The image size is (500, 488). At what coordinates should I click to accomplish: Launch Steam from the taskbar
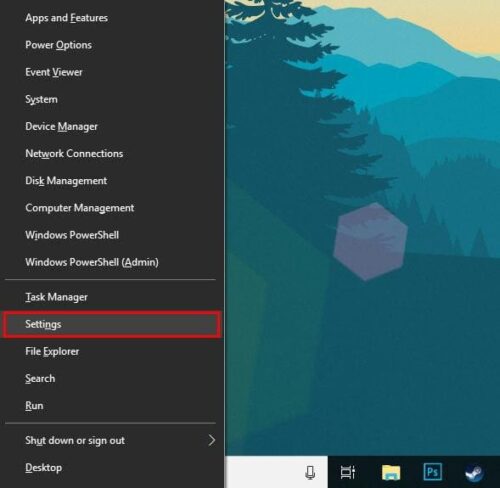474,473
